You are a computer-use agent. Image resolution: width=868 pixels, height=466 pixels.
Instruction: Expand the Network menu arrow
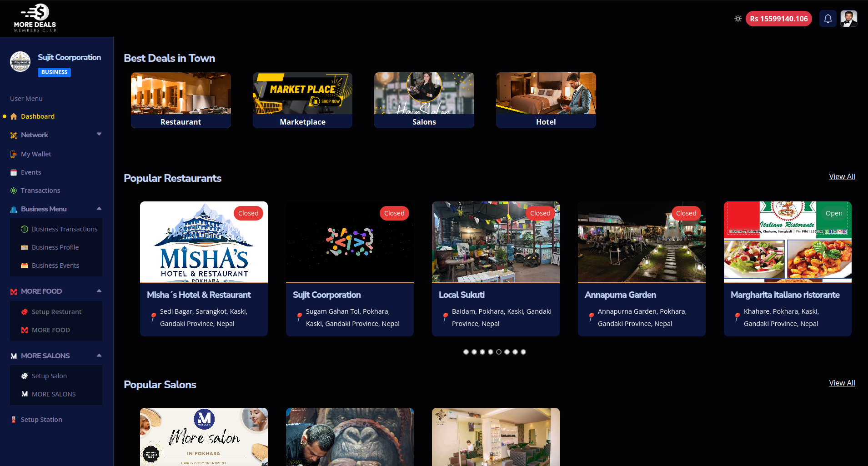(99, 134)
